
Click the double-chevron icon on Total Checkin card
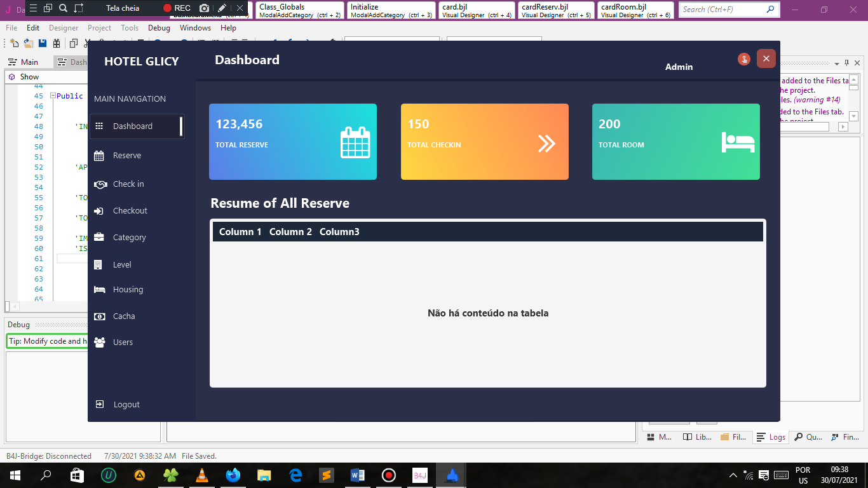[x=546, y=144]
